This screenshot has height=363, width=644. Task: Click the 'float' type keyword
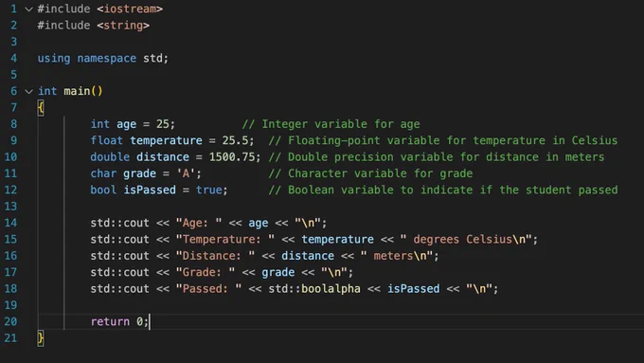point(106,140)
